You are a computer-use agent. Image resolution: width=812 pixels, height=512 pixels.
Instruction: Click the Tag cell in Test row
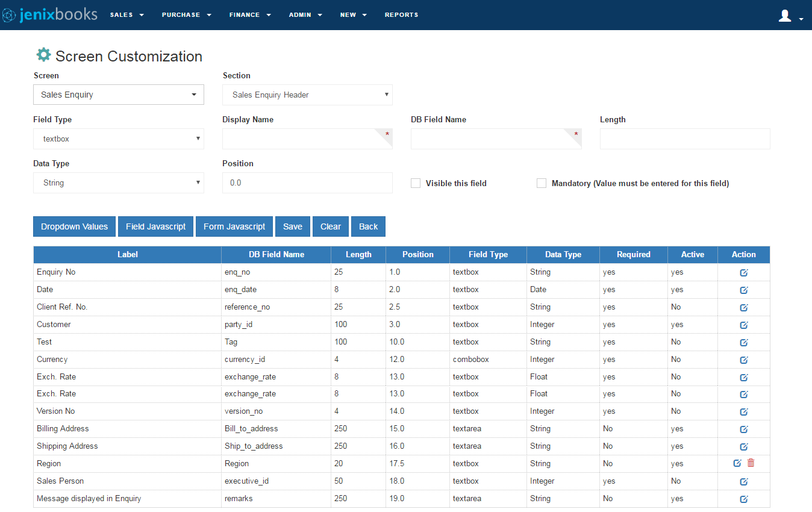pos(276,342)
